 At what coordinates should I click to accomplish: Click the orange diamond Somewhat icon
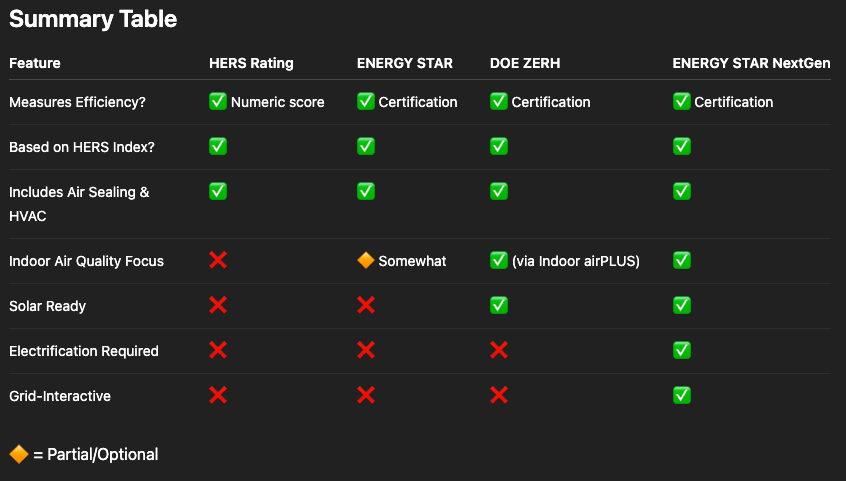click(x=366, y=260)
